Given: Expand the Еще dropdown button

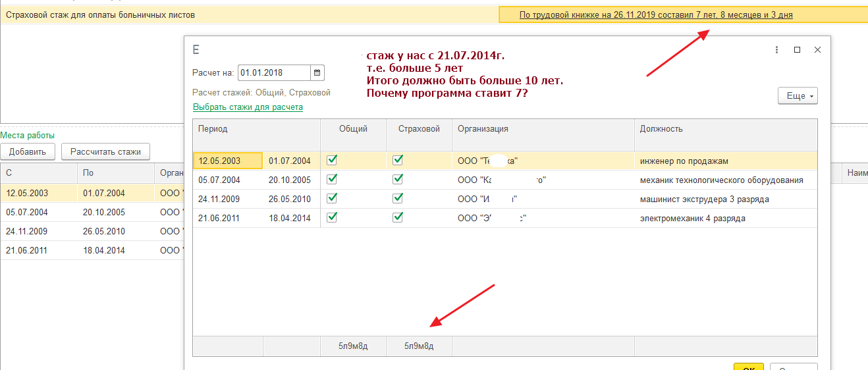Looking at the screenshot, I should pos(798,96).
